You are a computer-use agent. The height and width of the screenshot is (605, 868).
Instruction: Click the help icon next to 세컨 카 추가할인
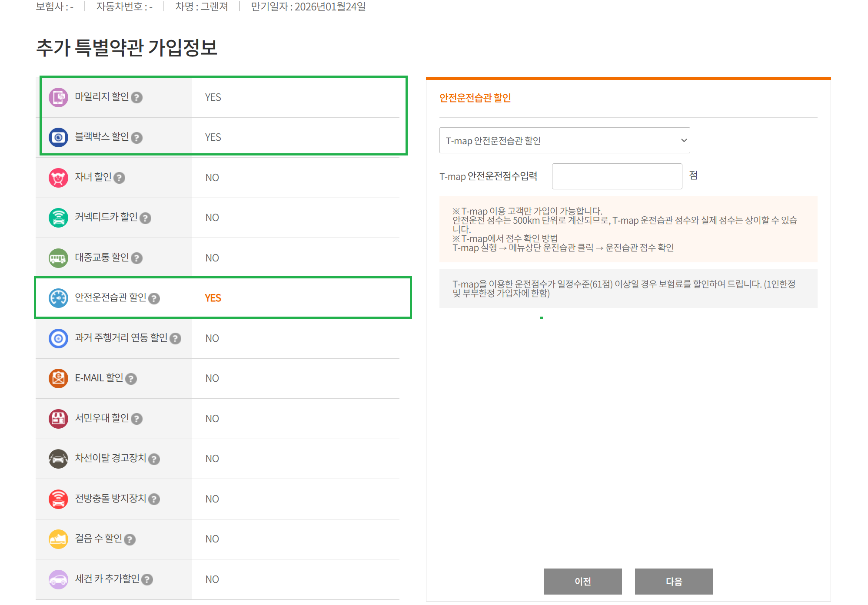tap(147, 579)
